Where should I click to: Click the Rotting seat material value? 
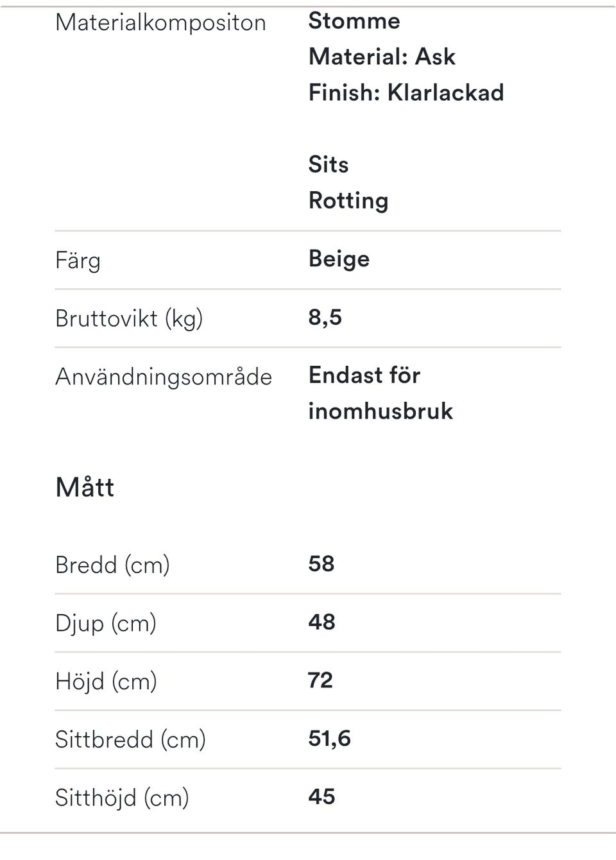pos(348,201)
